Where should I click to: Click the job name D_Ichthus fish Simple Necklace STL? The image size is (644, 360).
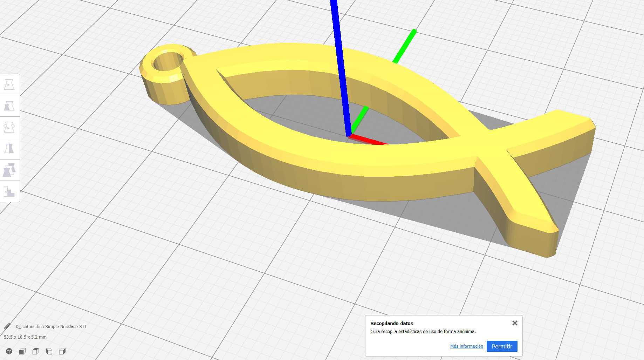pyautogui.click(x=51, y=326)
